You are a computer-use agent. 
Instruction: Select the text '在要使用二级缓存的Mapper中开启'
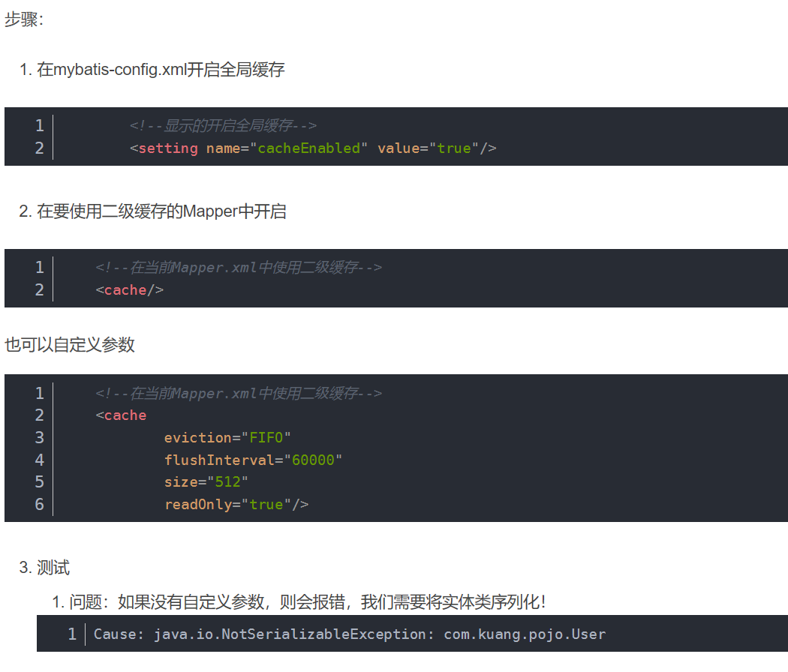tap(161, 211)
